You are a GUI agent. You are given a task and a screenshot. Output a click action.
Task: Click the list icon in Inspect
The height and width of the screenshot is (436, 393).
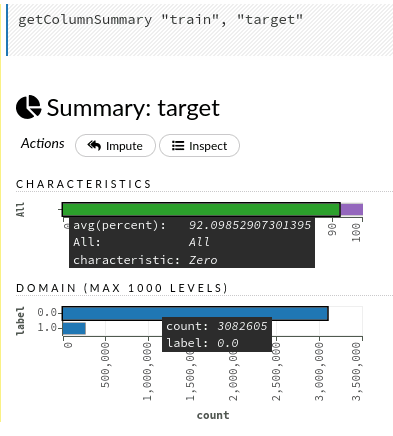[178, 146]
